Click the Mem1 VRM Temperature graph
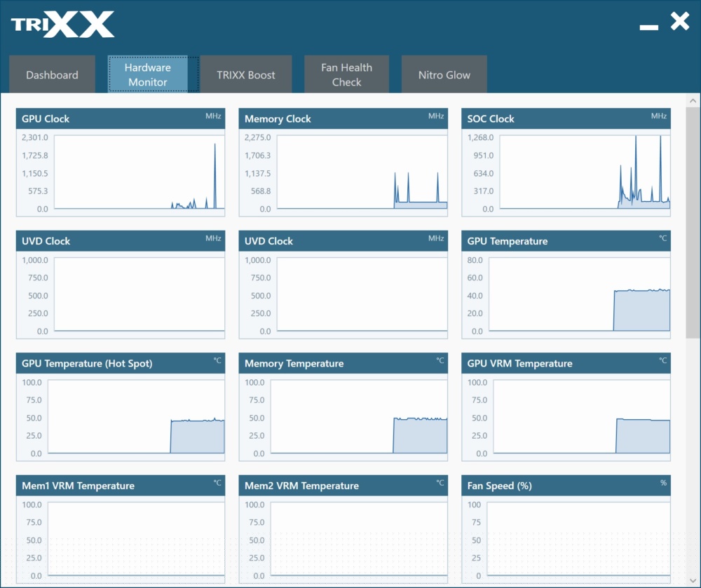Screen dimensions: 701x588 [136, 540]
